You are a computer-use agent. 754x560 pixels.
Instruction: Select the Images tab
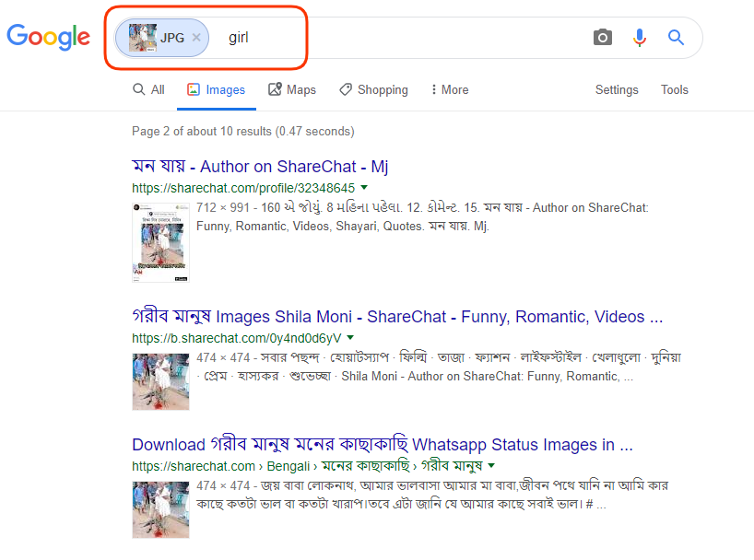[x=217, y=90]
